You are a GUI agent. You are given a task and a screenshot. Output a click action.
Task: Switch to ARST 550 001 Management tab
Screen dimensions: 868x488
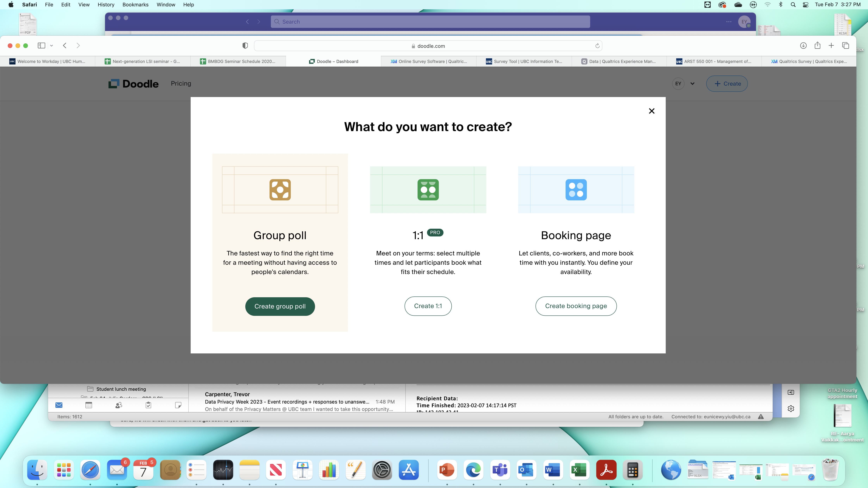[x=714, y=61]
